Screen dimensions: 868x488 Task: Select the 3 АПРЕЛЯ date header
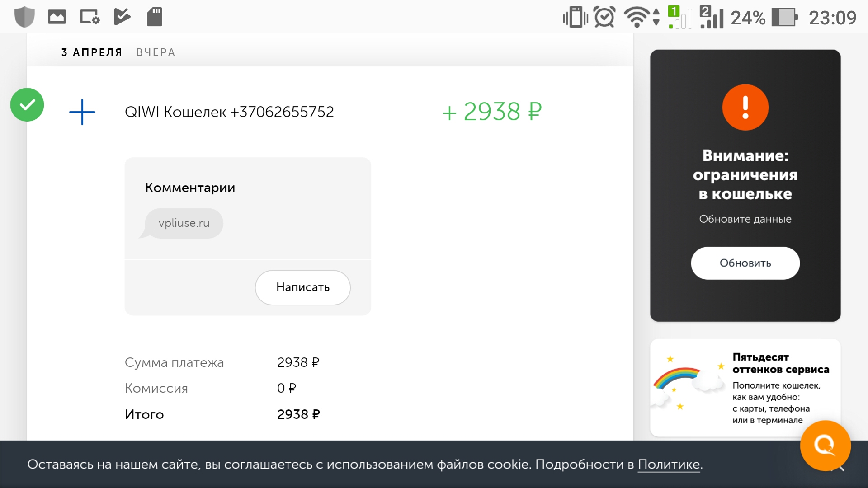click(92, 52)
